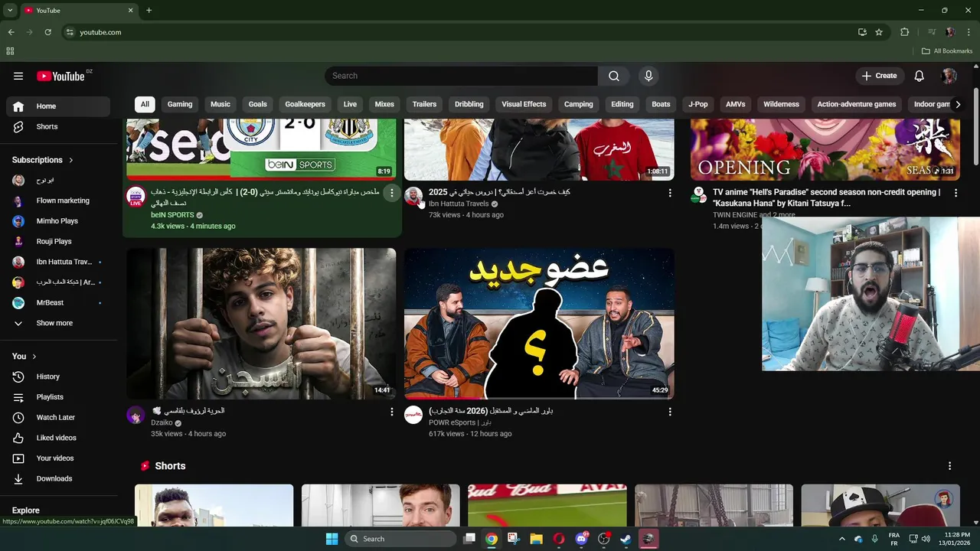This screenshot has width=980, height=551.
Task: Open the notifications bell
Action: 920,76
